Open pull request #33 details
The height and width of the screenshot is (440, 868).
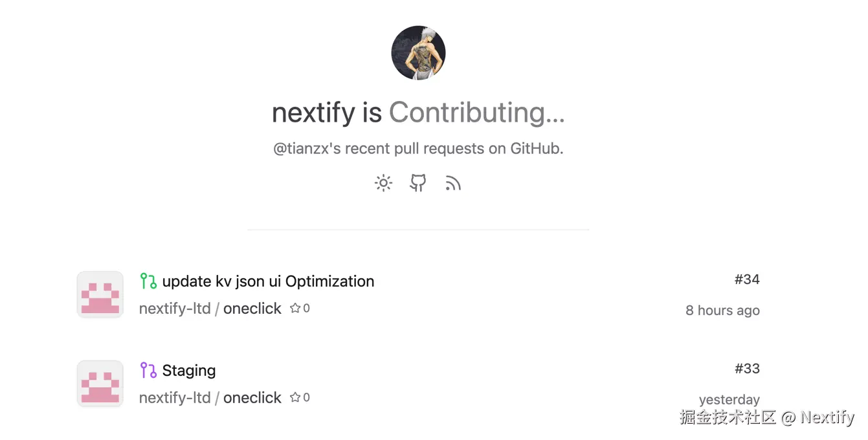[x=748, y=369]
